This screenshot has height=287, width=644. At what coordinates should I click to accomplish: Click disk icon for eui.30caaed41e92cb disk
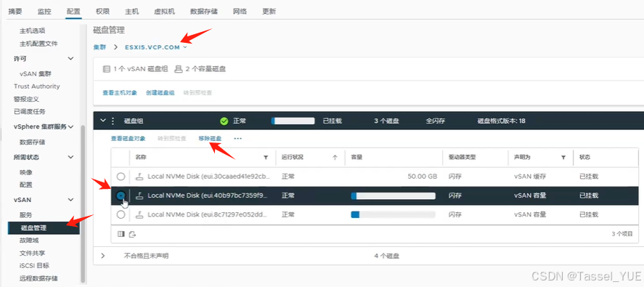click(x=139, y=177)
